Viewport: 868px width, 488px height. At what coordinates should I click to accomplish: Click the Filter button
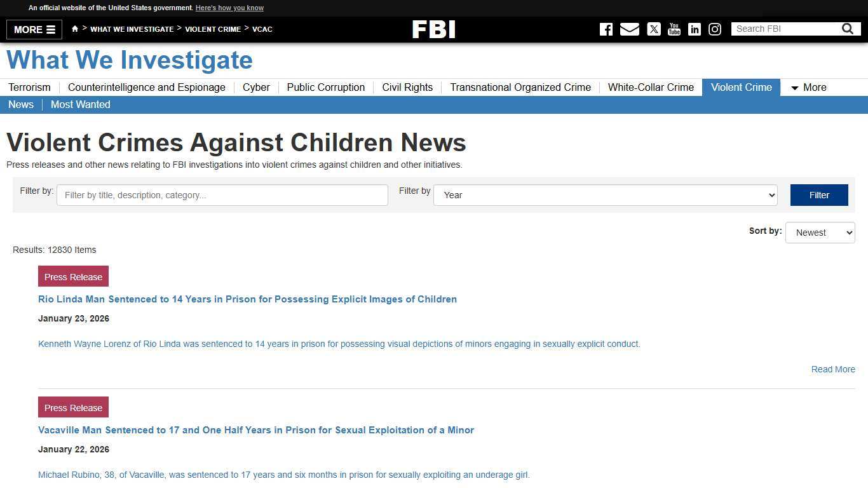coord(819,195)
